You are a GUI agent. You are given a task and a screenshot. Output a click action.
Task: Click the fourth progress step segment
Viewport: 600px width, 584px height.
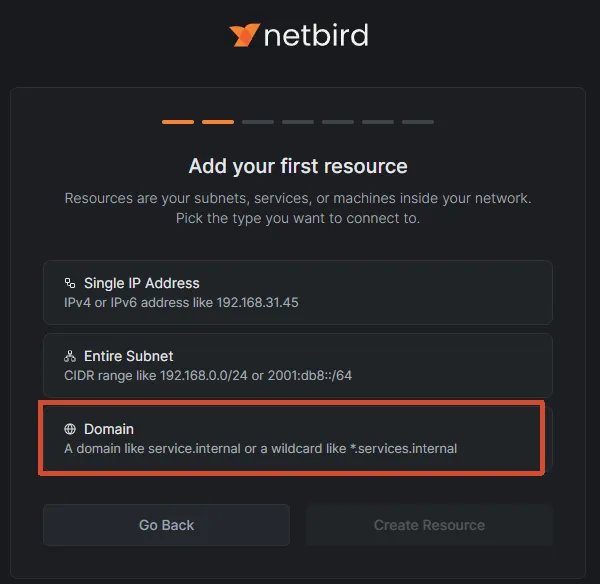pos(298,122)
